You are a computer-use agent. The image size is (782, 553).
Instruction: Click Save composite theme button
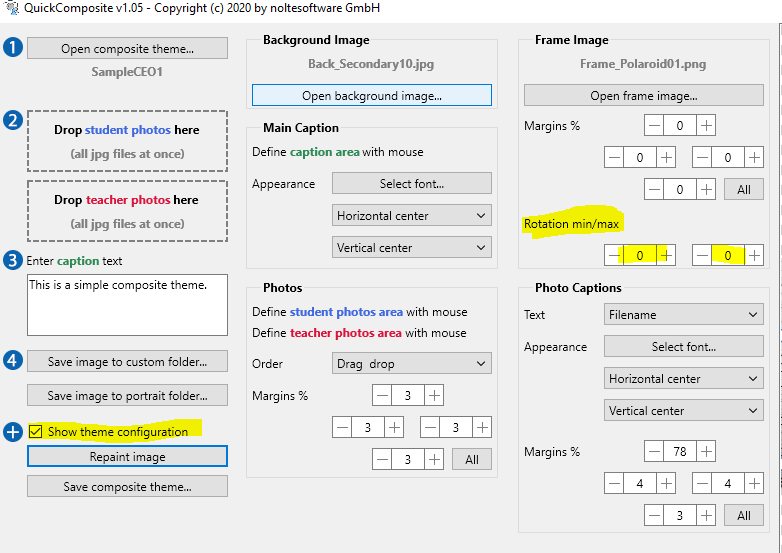tap(127, 487)
